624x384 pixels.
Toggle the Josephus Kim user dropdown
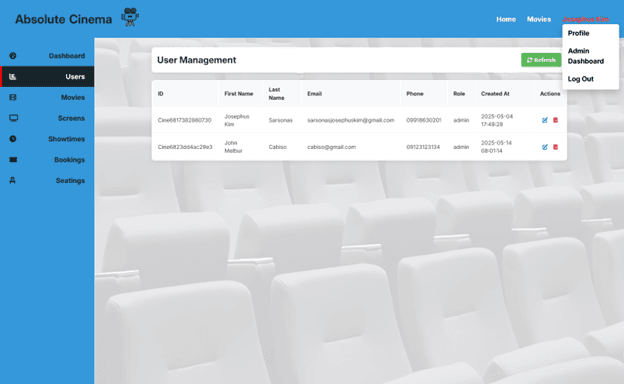tap(585, 19)
